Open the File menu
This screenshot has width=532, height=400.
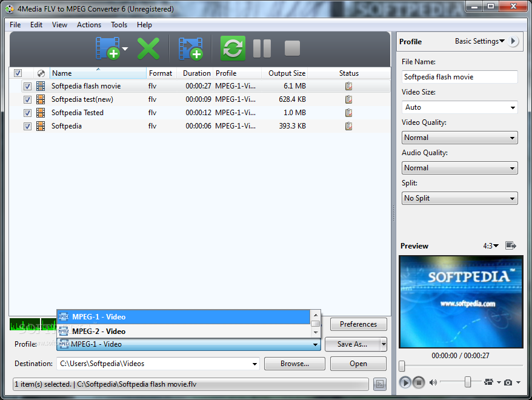click(x=15, y=25)
